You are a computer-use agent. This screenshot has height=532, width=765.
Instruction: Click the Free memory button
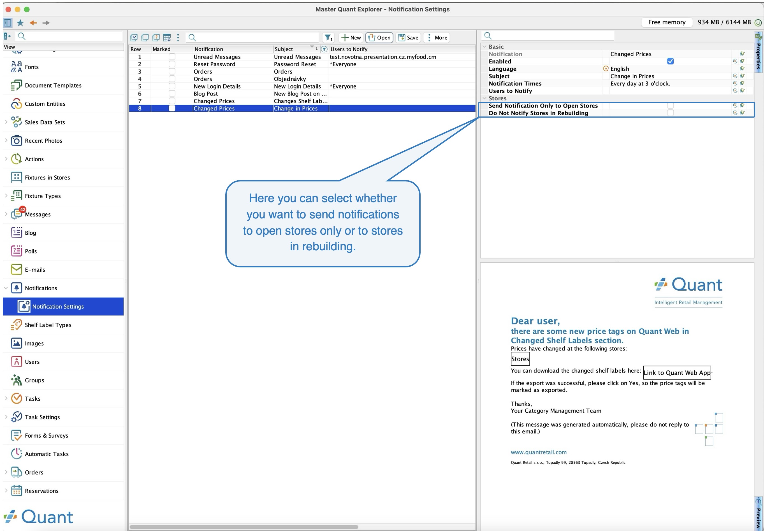pyautogui.click(x=667, y=22)
